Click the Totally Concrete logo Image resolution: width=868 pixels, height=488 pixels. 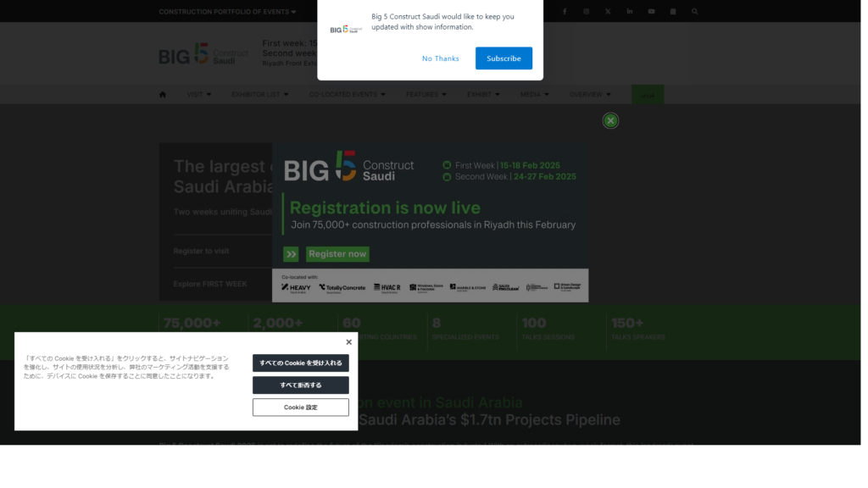pos(342,288)
